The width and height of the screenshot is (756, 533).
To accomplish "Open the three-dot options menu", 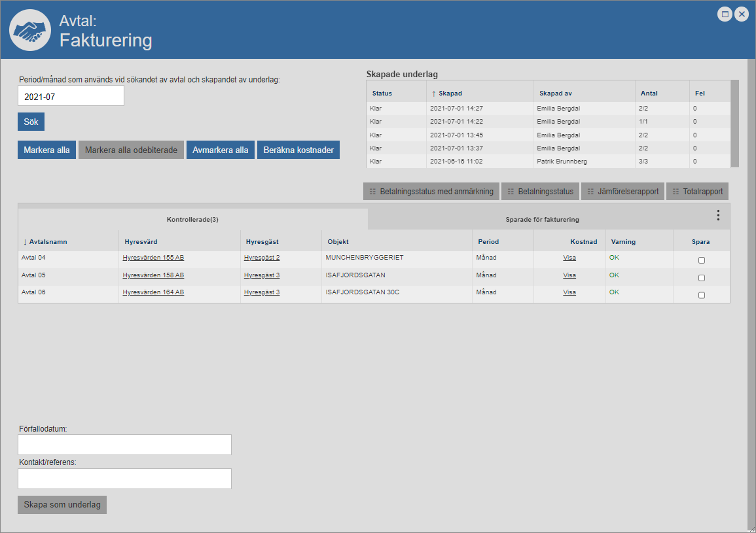I will click(718, 215).
